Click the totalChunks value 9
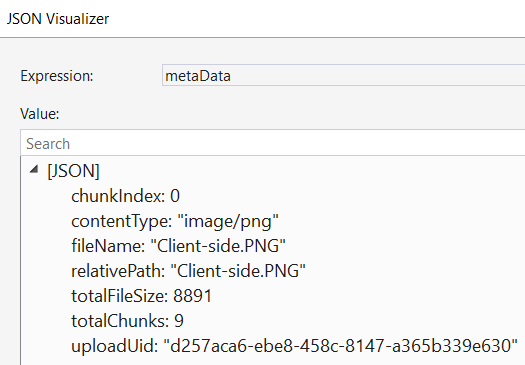Screen dimensions: 525x365 tap(179, 321)
